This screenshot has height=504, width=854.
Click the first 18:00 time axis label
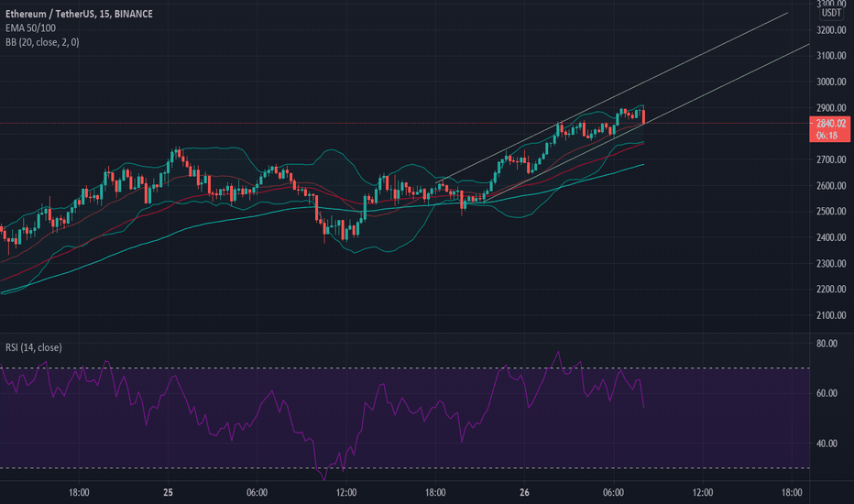pyautogui.click(x=79, y=493)
